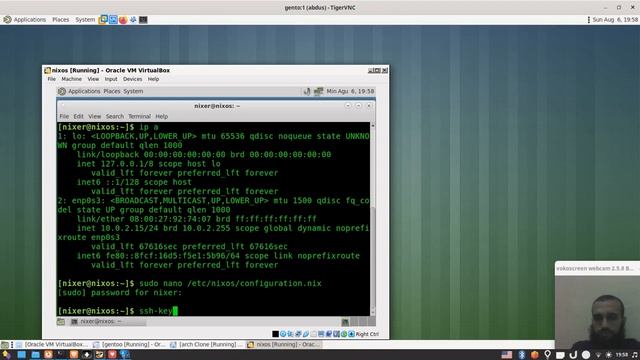Click VirtualBox mouse integration status icon

coord(344,334)
